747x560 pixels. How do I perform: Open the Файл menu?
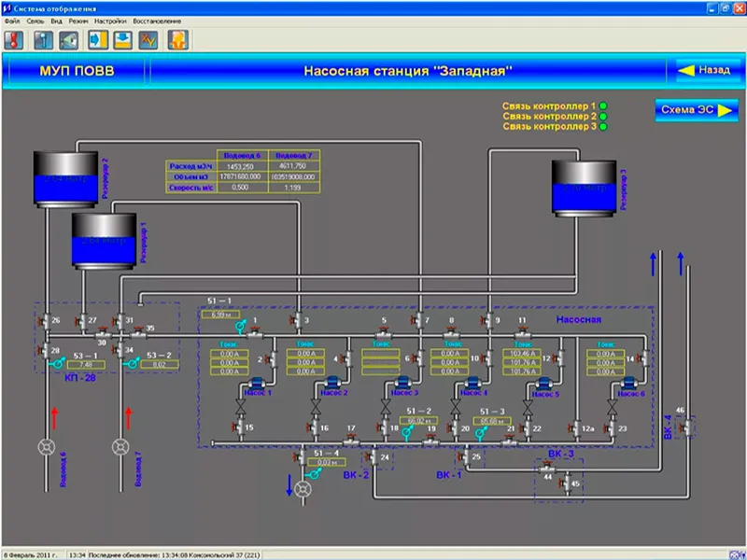[x=12, y=20]
